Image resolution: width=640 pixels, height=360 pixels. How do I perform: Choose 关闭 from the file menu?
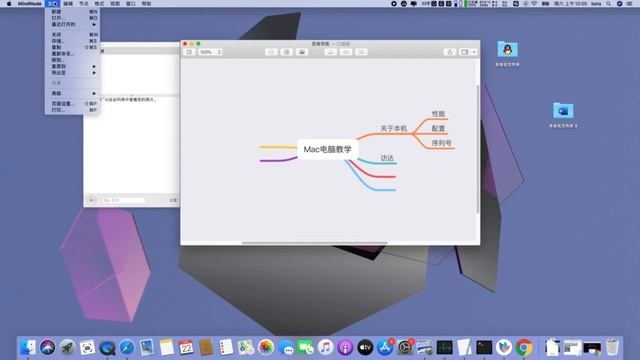coord(73,35)
